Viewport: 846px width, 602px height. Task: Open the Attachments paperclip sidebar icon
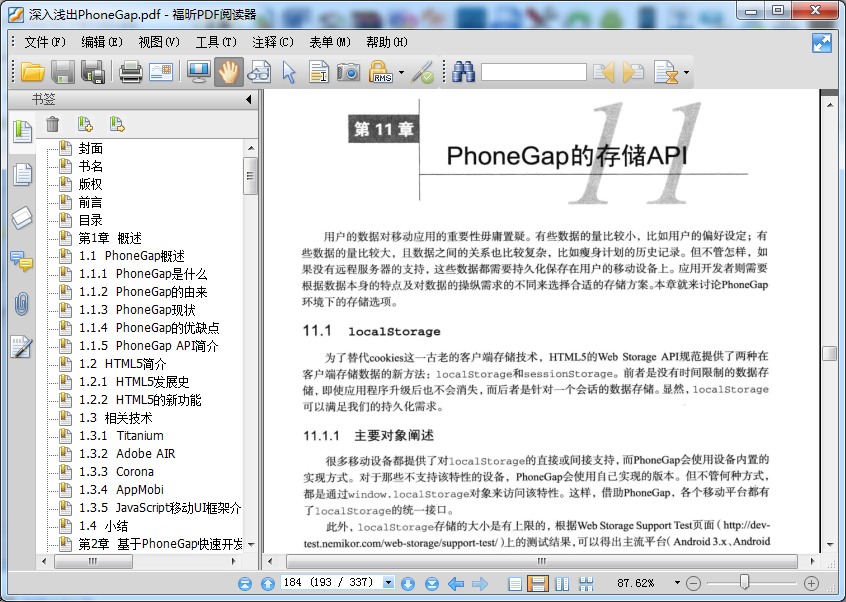[x=22, y=304]
